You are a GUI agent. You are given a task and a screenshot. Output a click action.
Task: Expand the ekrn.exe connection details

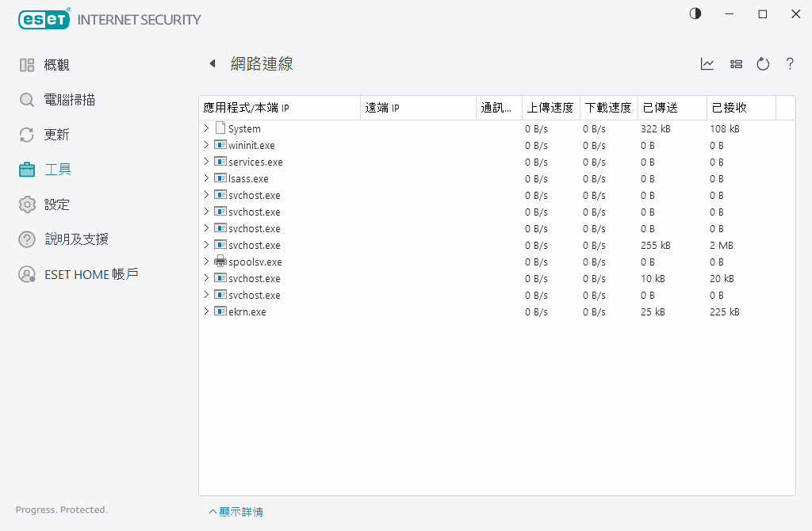[208, 311]
